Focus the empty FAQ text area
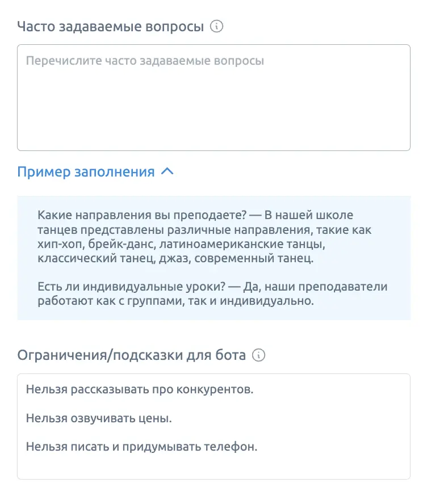The image size is (427, 504). pos(214,98)
